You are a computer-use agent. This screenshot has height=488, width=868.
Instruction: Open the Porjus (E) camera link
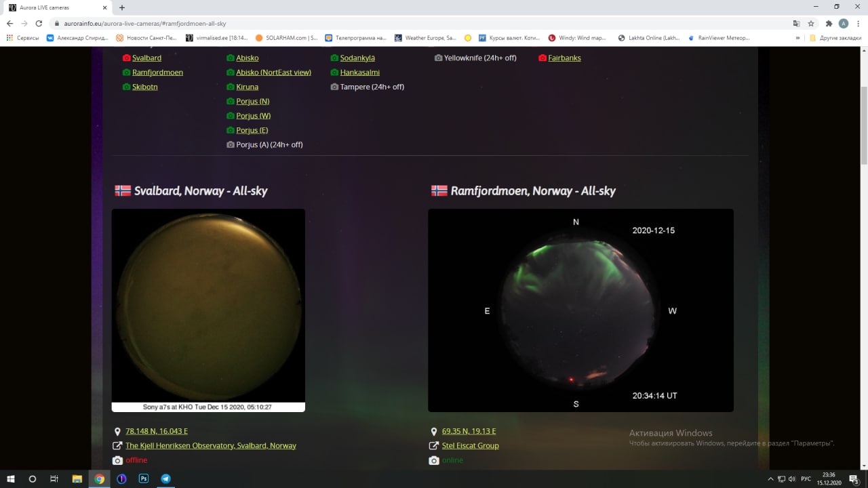(x=252, y=130)
